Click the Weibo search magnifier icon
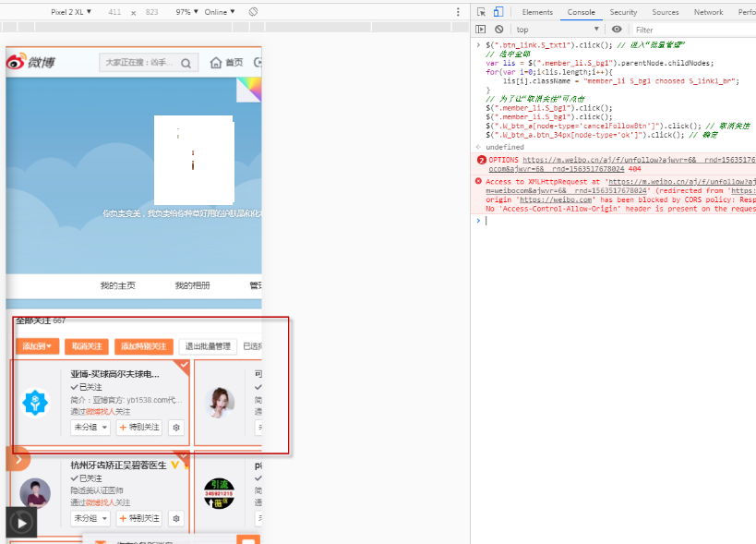The width and height of the screenshot is (756, 544). 186,63
